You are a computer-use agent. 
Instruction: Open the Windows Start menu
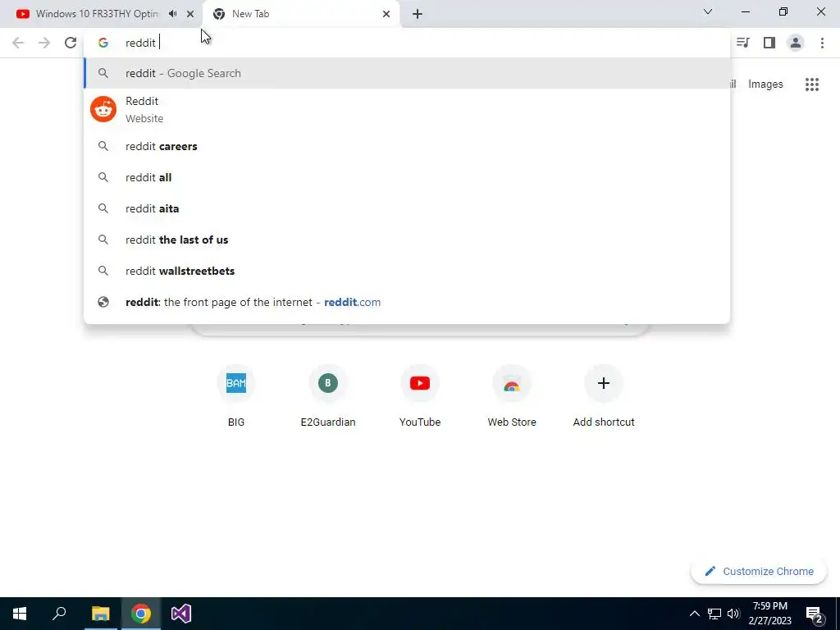[x=20, y=614]
